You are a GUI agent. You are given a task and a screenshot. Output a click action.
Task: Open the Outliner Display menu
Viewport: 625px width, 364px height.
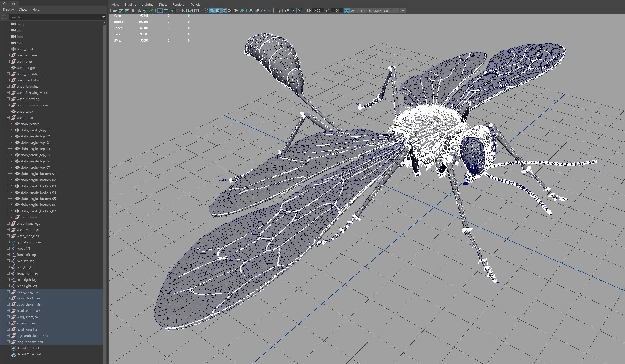pyautogui.click(x=8, y=9)
